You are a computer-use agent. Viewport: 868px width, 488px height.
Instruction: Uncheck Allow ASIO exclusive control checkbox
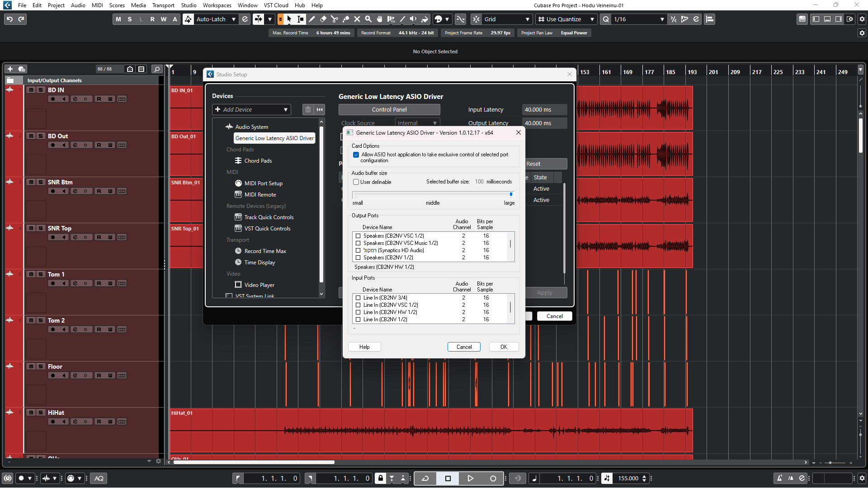pyautogui.click(x=356, y=155)
